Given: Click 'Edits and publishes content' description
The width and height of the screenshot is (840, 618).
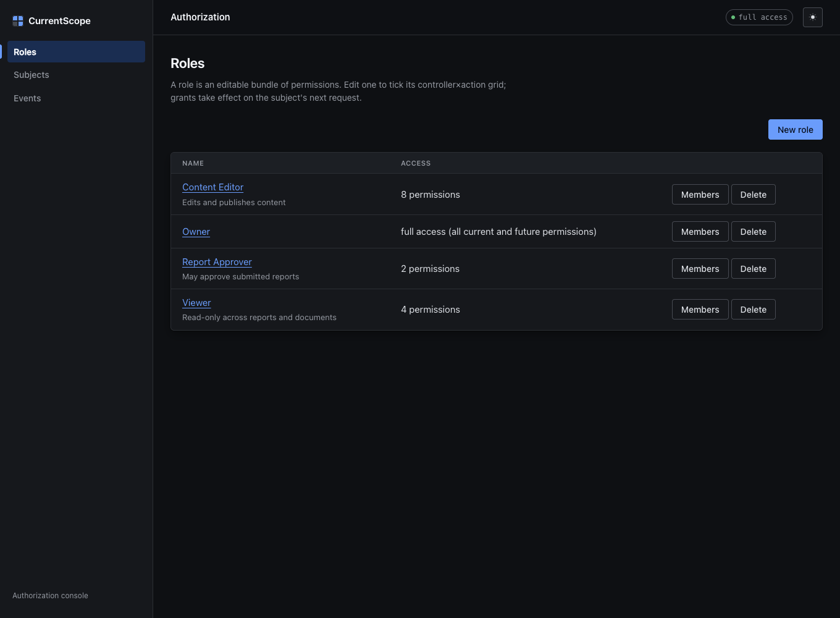Looking at the screenshot, I should coord(233,203).
